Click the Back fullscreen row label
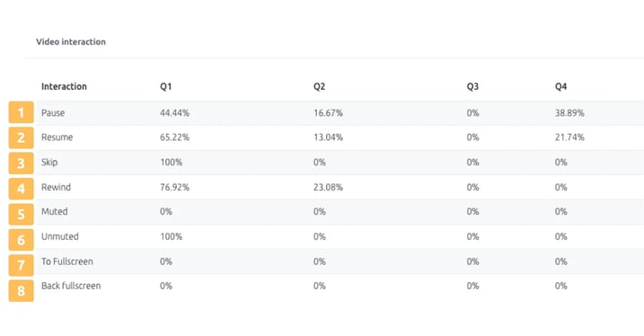The width and height of the screenshot is (644, 336). tap(71, 286)
